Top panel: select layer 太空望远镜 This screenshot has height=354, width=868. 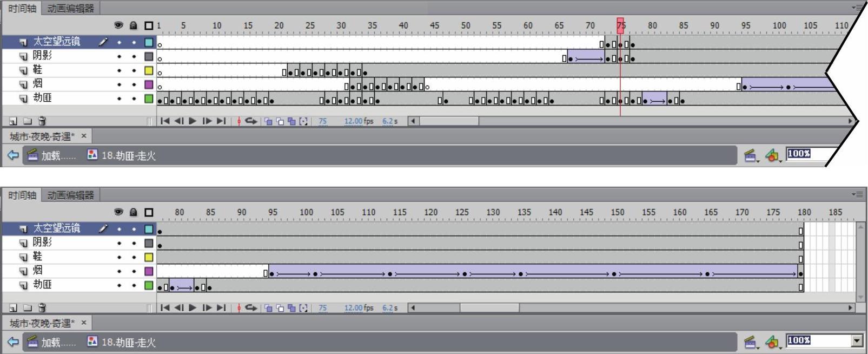[57, 42]
